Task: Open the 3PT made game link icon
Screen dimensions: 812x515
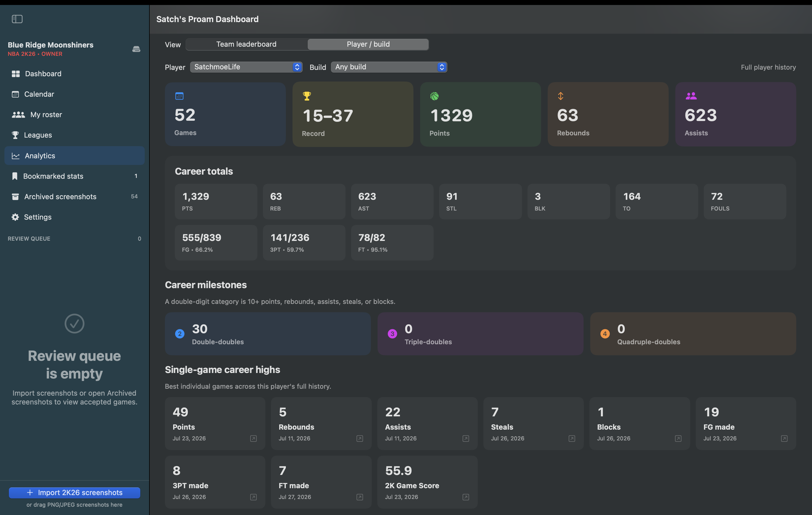Action: tap(253, 497)
